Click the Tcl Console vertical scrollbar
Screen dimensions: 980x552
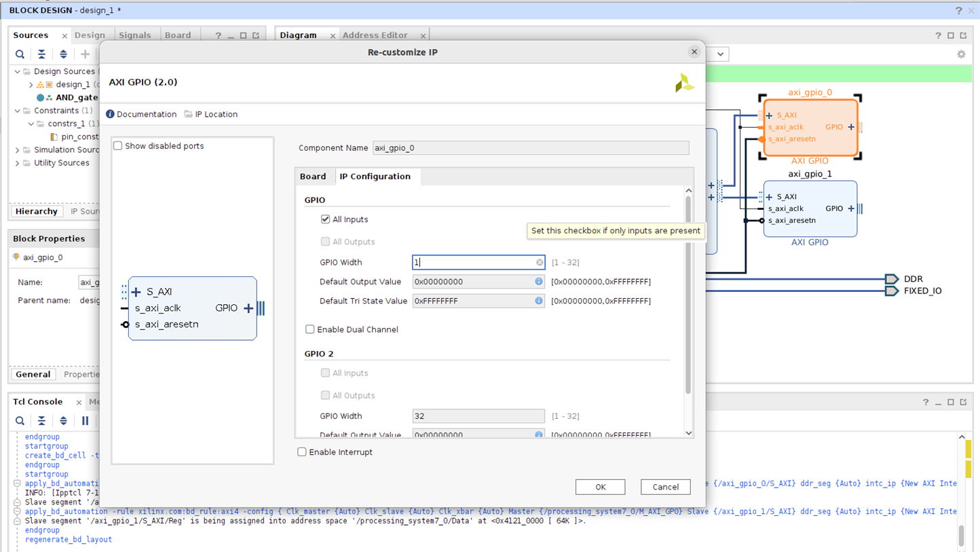(961, 535)
